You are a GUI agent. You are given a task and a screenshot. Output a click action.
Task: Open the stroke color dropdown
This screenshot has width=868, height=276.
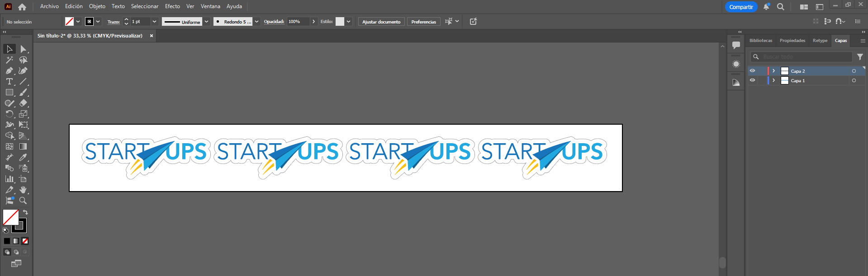point(98,22)
